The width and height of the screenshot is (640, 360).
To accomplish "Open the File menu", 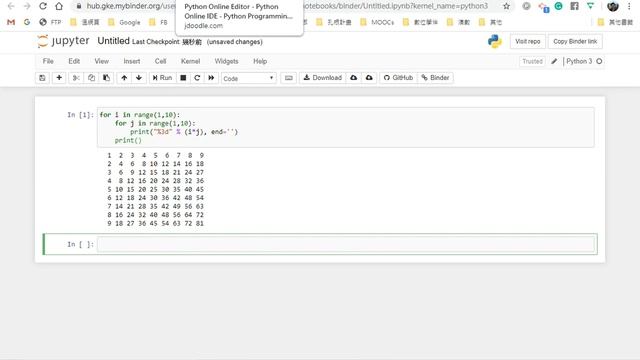I will (x=48, y=61).
